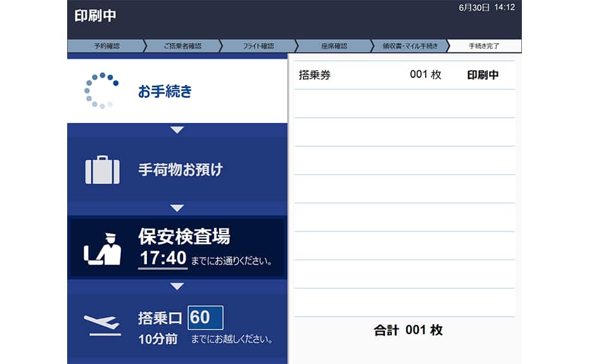Tap the 保安検査場 heading text

tap(184, 237)
